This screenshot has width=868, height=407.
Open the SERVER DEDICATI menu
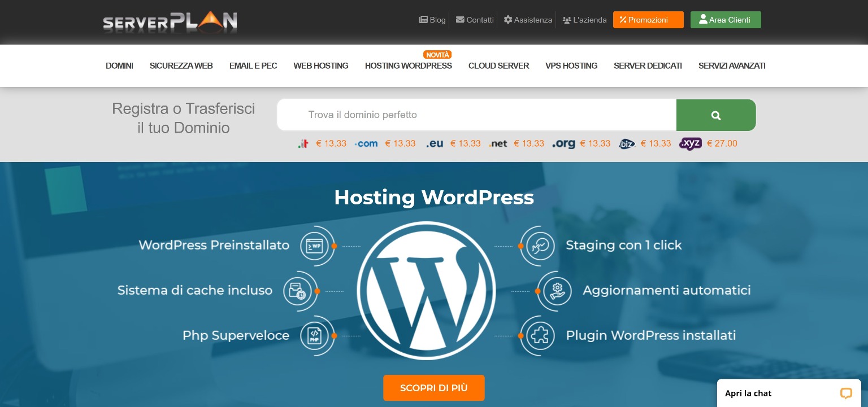(648, 66)
